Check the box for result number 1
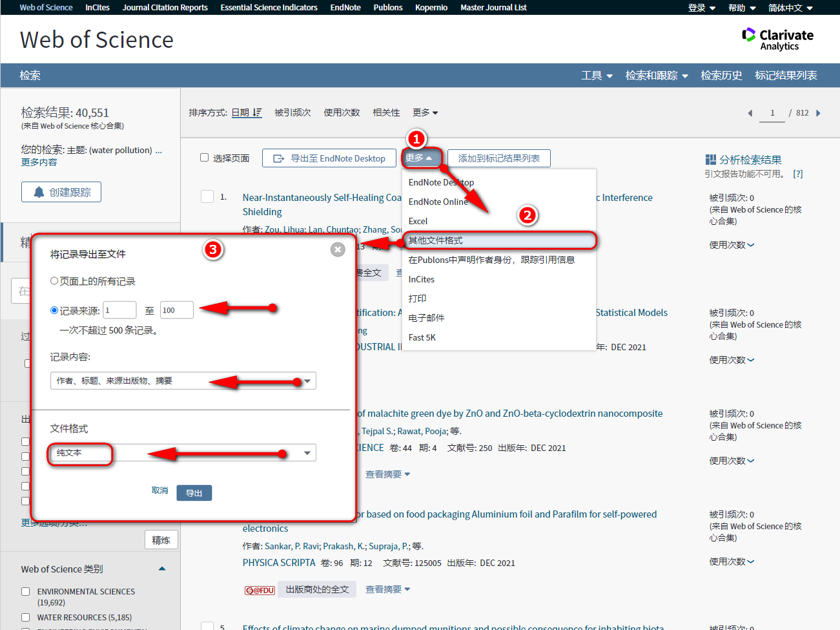The image size is (840, 630). pos(207,196)
